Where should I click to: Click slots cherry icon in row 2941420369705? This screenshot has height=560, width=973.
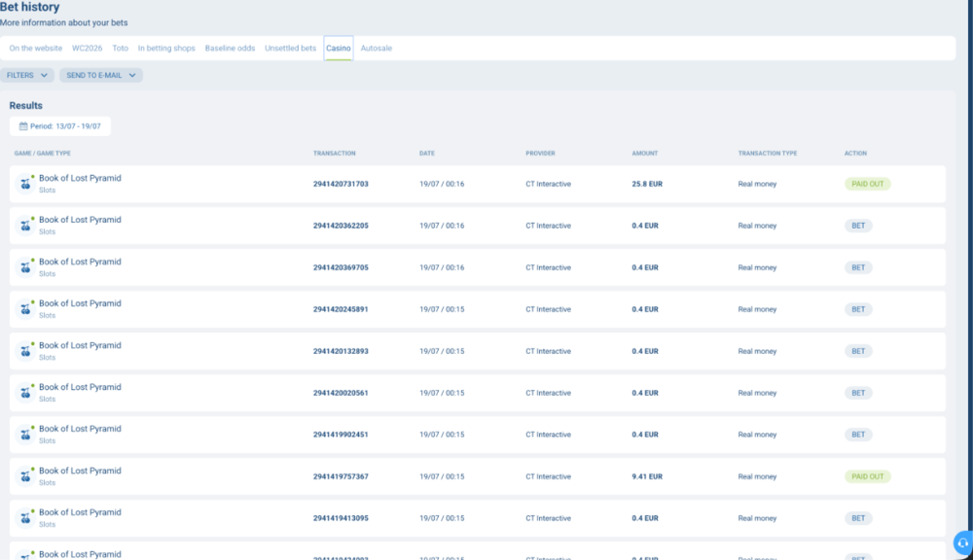click(25, 268)
